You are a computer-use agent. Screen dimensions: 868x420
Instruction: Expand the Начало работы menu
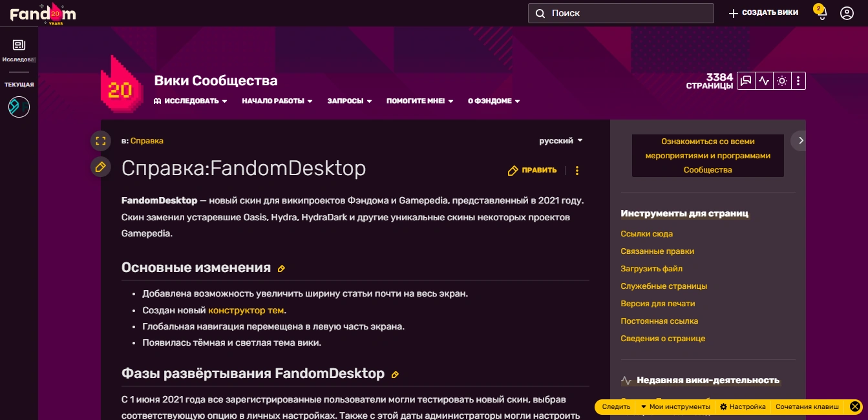[277, 101]
